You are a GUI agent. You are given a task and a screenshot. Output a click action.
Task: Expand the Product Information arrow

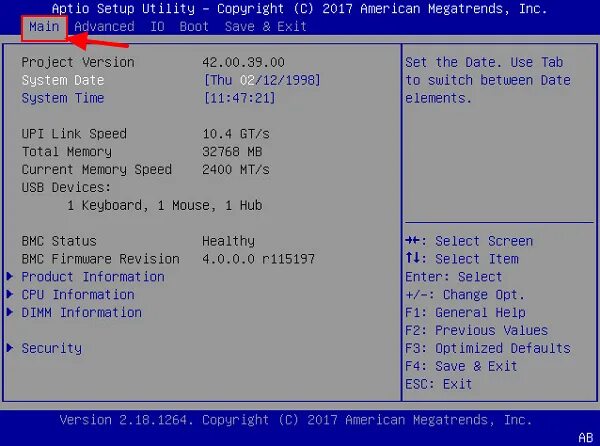[x=10, y=277]
